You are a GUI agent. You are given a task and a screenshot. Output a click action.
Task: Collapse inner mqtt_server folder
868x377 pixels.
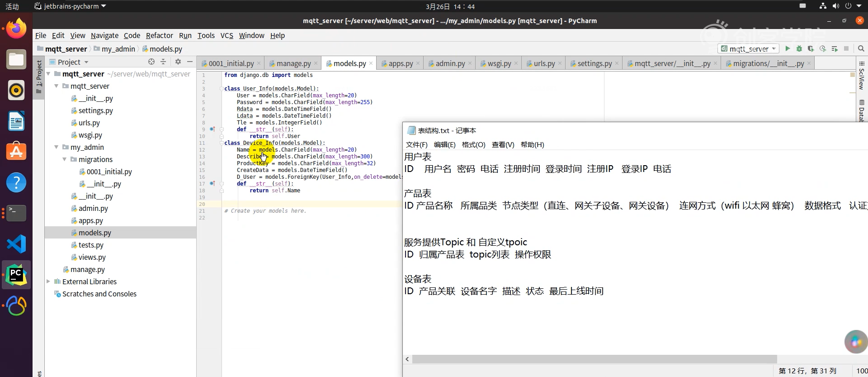point(57,86)
